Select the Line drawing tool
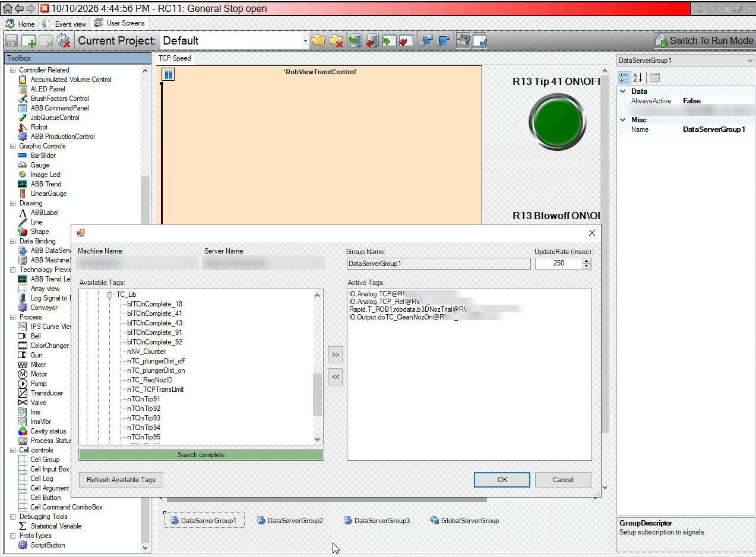Screen dimensions: 756x557 [x=36, y=222]
